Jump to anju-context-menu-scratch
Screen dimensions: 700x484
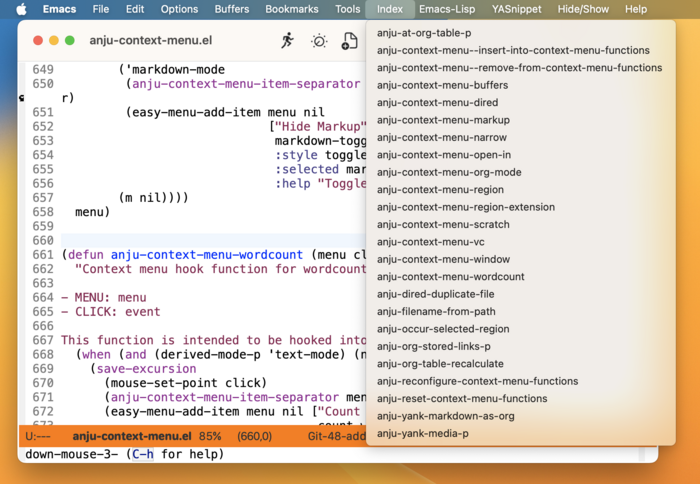(521, 225)
